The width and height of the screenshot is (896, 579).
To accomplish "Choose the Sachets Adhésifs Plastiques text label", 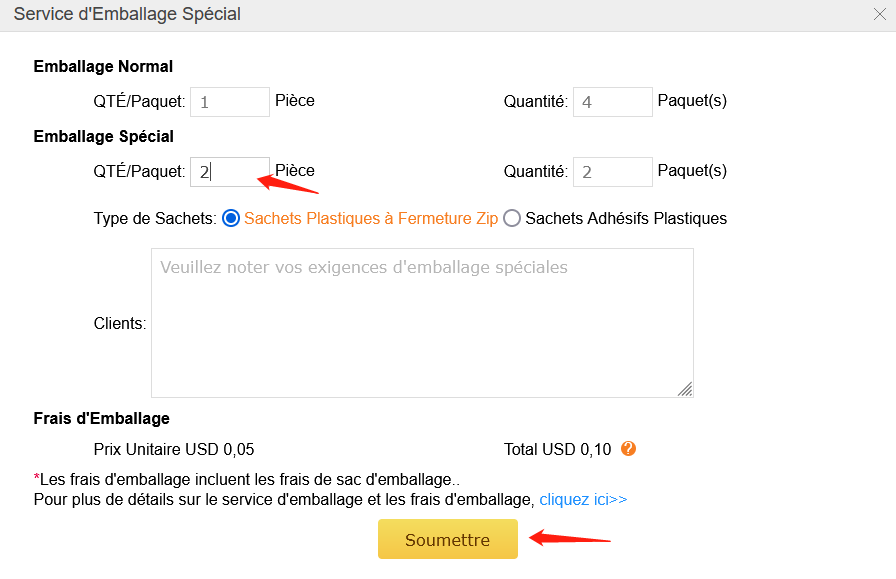I will point(626,218).
